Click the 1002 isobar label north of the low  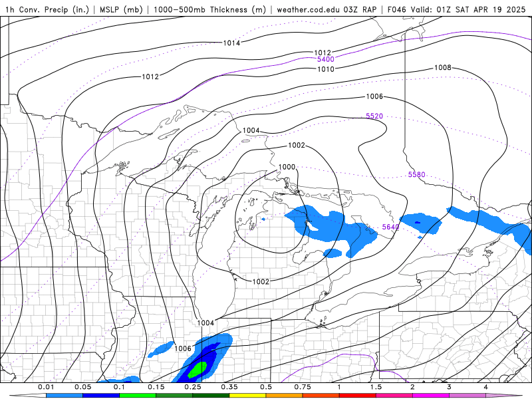click(297, 145)
